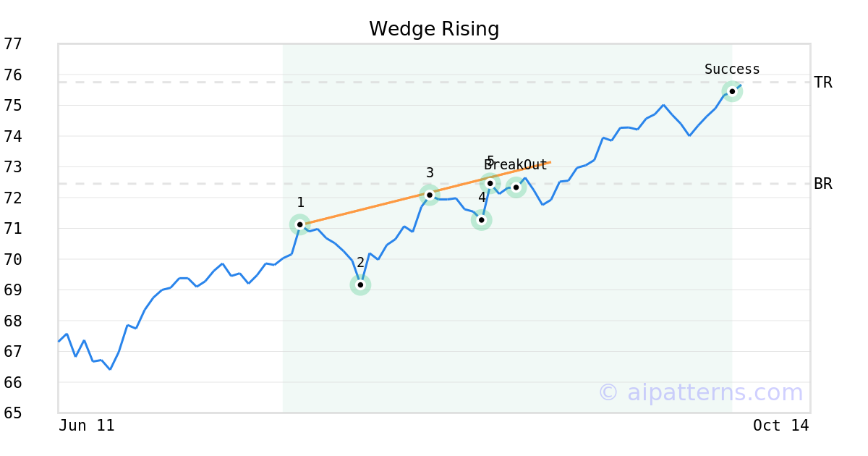The width and height of the screenshot is (868, 456).
Task: Click pattern point 1 marker
Action: click(299, 224)
